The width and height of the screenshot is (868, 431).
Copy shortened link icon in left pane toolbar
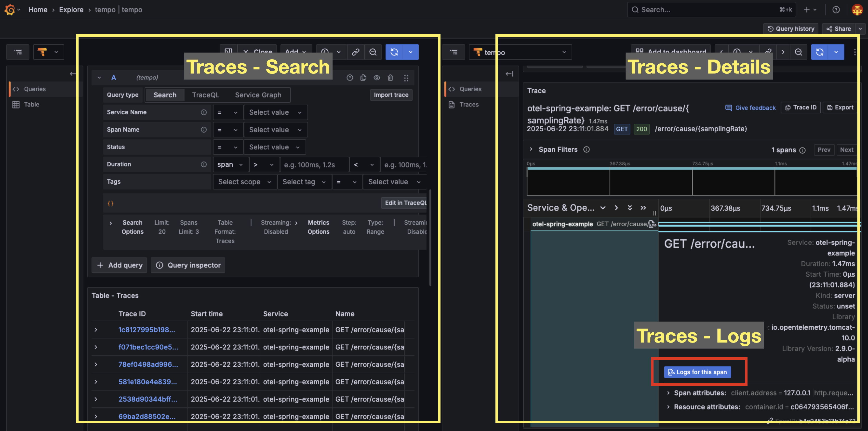click(x=355, y=52)
